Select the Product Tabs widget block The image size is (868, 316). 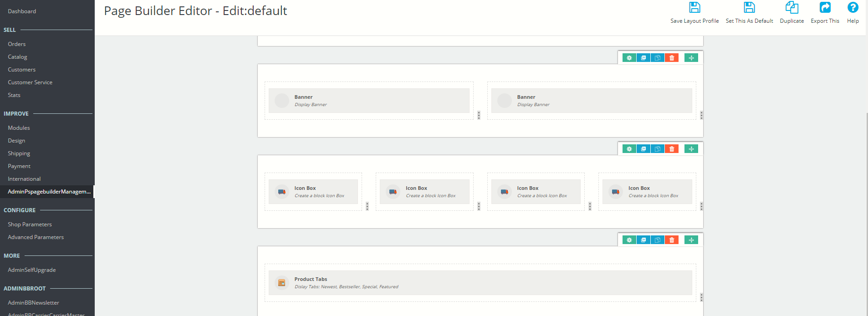tap(480, 283)
